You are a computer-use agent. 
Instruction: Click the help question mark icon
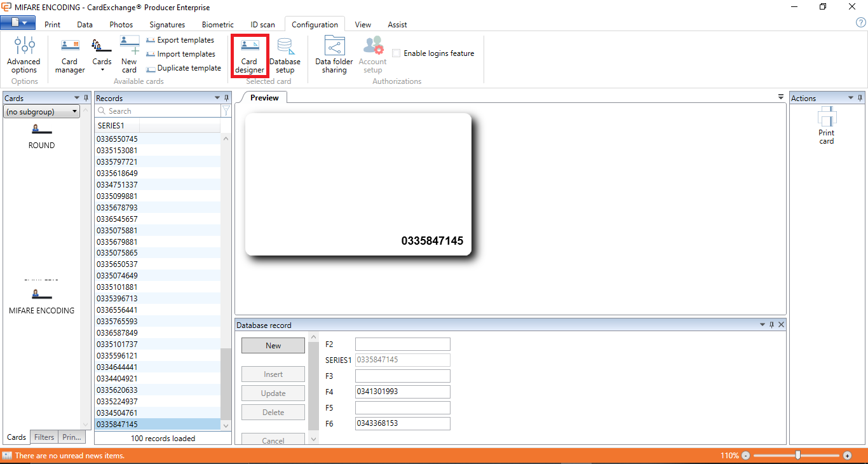861,23
